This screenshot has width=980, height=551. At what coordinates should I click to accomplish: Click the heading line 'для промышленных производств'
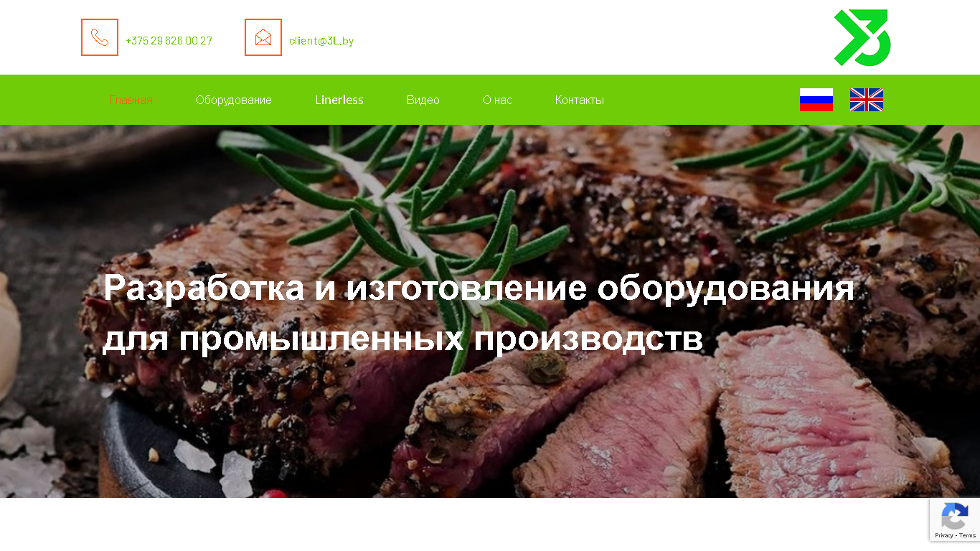coord(402,339)
